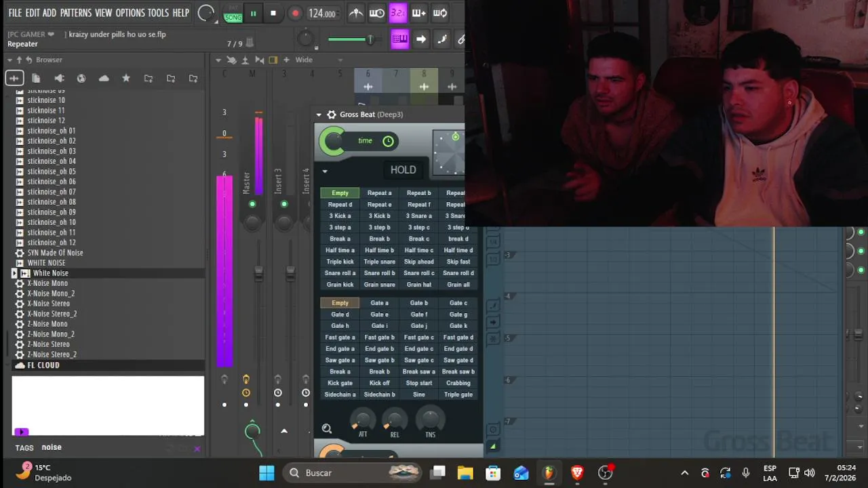Open Gross Beat plugin options dropdown arrow
The height and width of the screenshot is (488, 868).
pyautogui.click(x=319, y=115)
